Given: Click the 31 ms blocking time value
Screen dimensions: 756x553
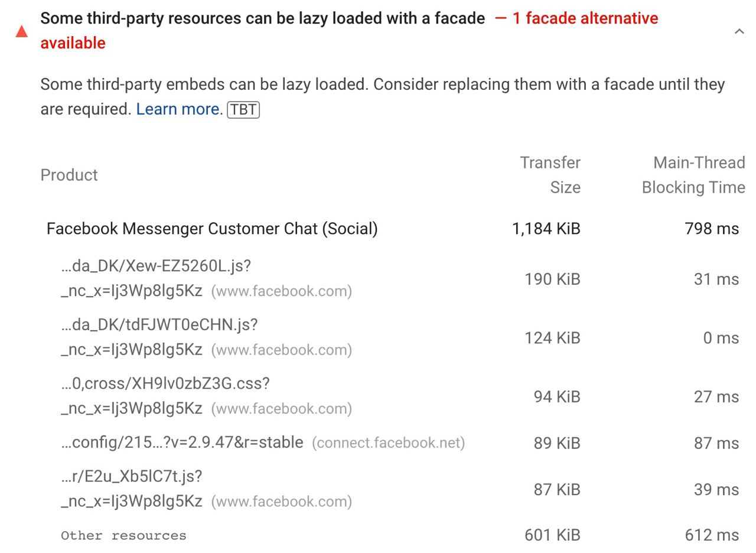Looking at the screenshot, I should [716, 279].
